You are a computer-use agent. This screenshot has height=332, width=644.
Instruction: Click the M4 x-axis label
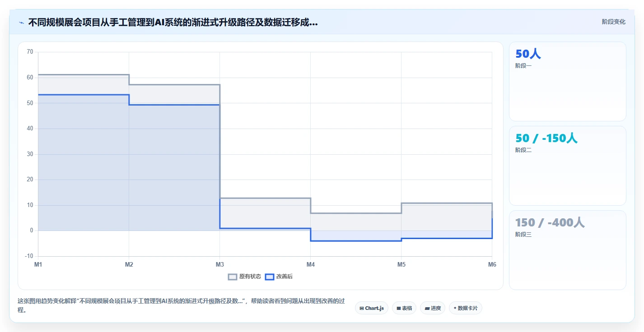(311, 265)
